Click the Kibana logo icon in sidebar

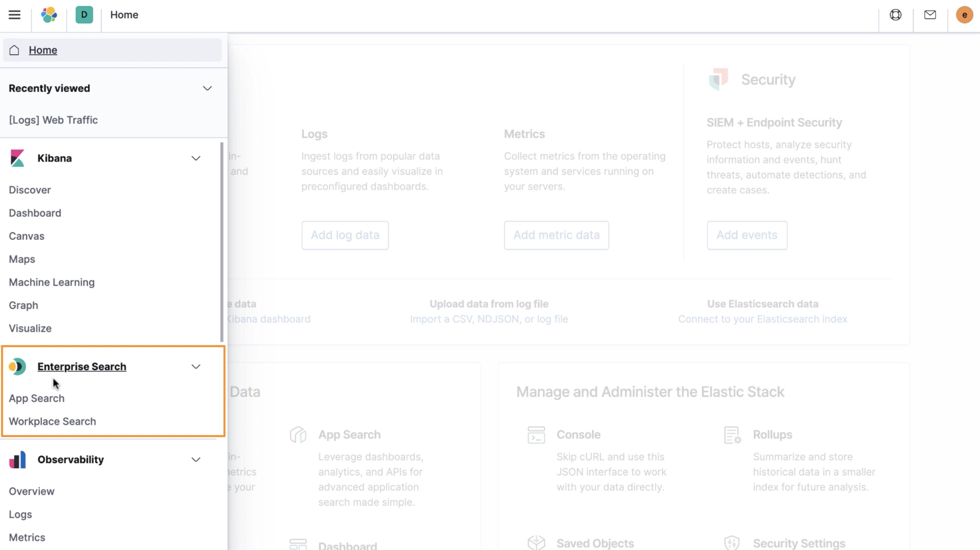point(17,158)
